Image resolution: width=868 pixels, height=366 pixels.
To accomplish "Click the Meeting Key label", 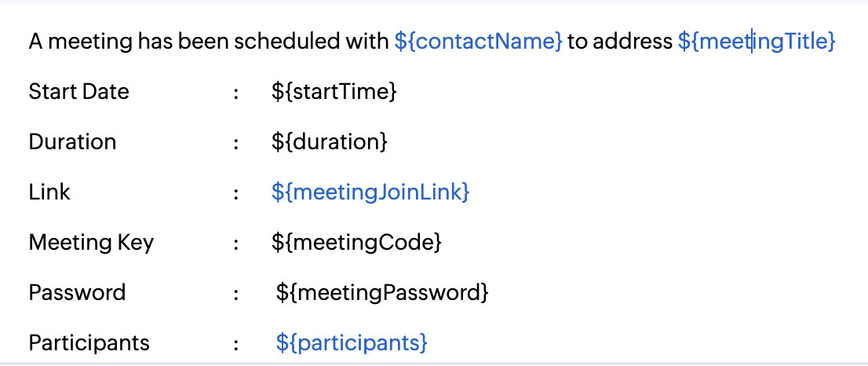I will [x=91, y=243].
